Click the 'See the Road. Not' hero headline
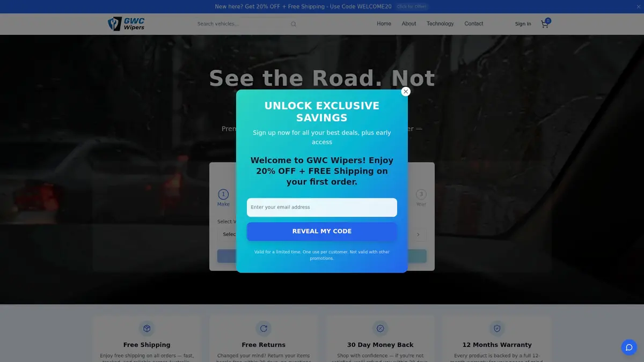Viewport: 644px width, 362px height. click(322, 78)
